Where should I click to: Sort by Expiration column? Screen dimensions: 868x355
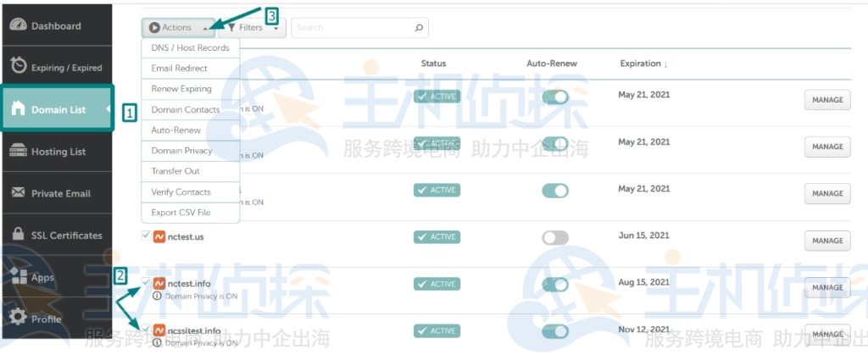pyautogui.click(x=644, y=64)
